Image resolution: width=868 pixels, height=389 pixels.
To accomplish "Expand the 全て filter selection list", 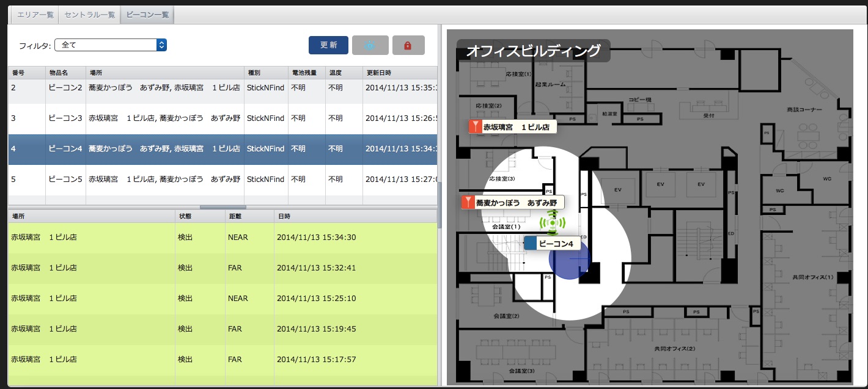I will click(110, 45).
